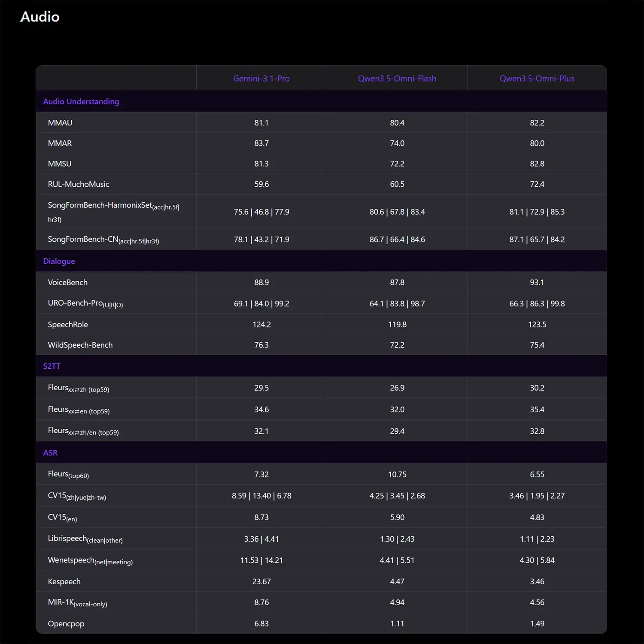
Task: Select the Qwen3.5-Omni-Plus column header
Action: [x=537, y=79]
